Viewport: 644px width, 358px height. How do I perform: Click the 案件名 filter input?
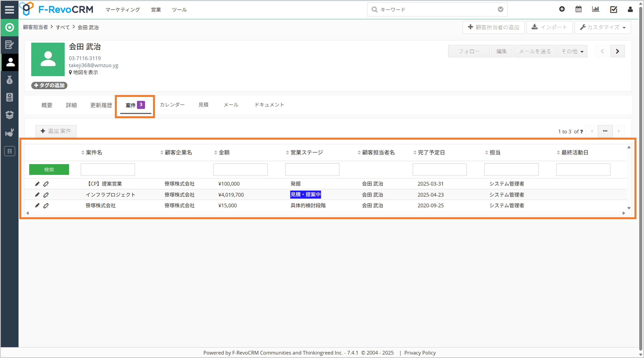pyautogui.click(x=108, y=170)
